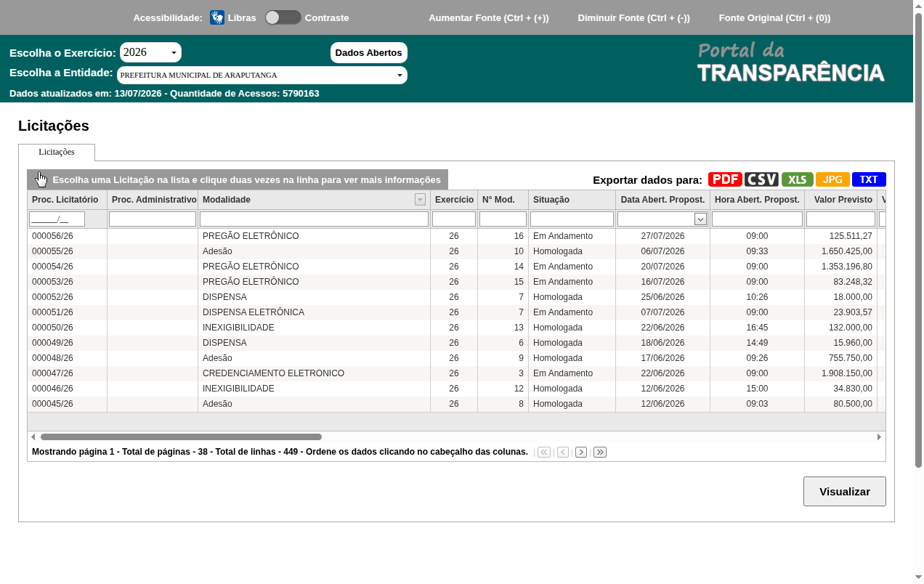Sort by Valor Previsto column header
The image size is (924, 584).
(840, 200)
